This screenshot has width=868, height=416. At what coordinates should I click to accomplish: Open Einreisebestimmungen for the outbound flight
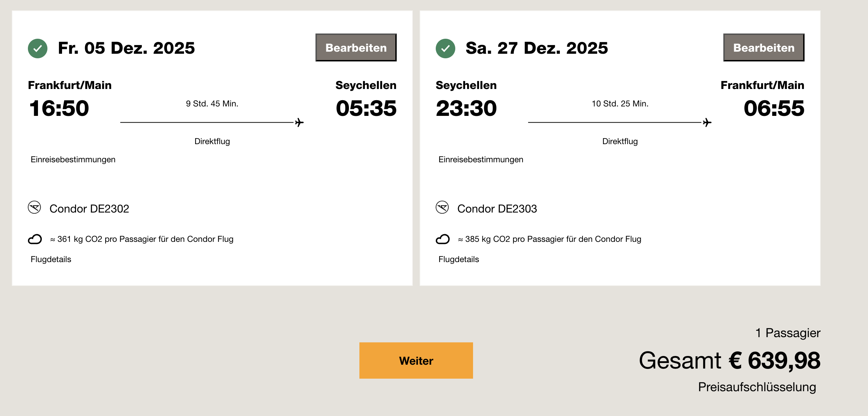73,159
